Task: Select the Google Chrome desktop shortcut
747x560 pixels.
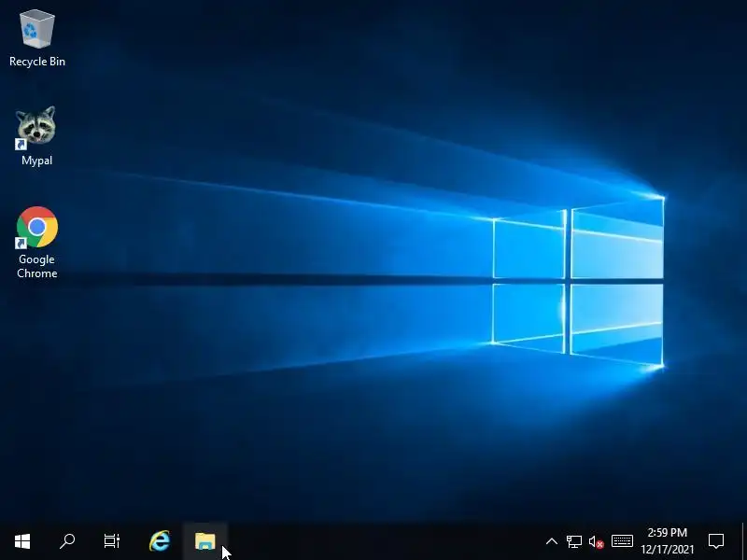Action: click(x=37, y=243)
